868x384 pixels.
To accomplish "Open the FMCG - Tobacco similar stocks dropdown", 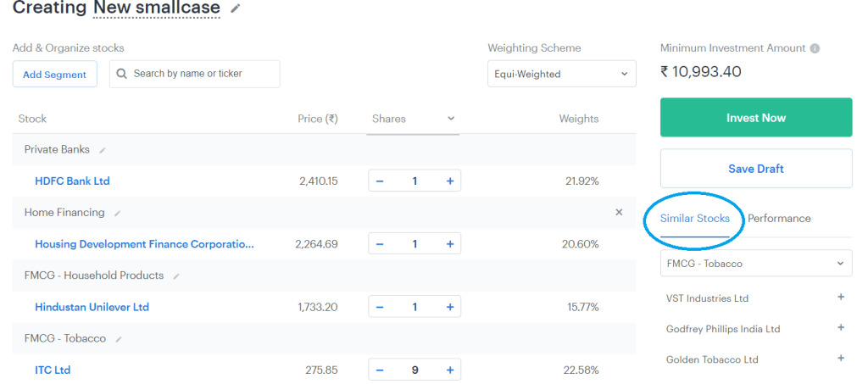I will [x=756, y=264].
